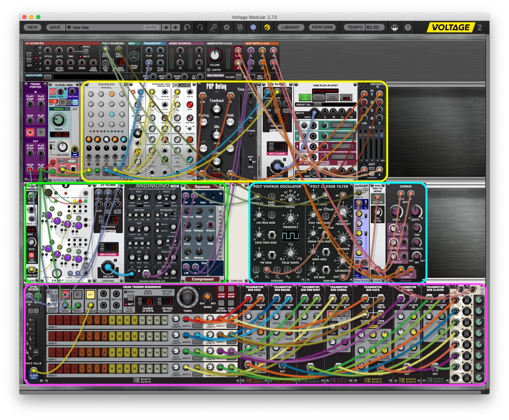Click the ADV tab on Clock::Gen

(x=74, y=109)
